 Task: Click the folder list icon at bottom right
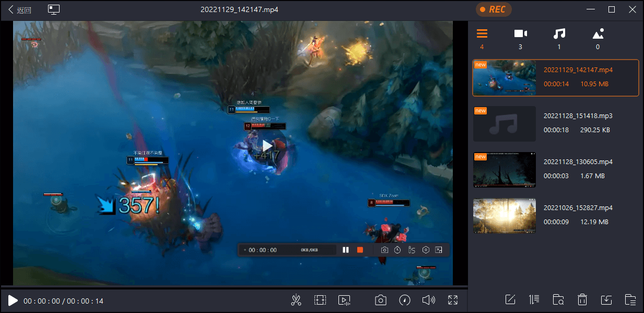pos(630,299)
